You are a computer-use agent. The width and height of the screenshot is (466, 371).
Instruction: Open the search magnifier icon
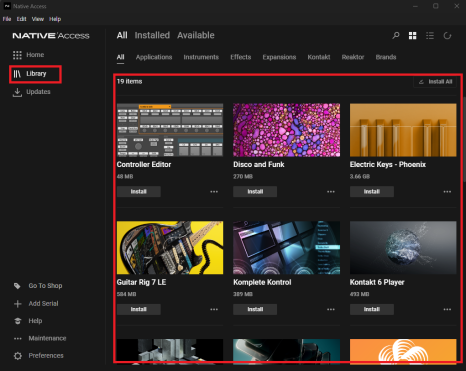(396, 35)
